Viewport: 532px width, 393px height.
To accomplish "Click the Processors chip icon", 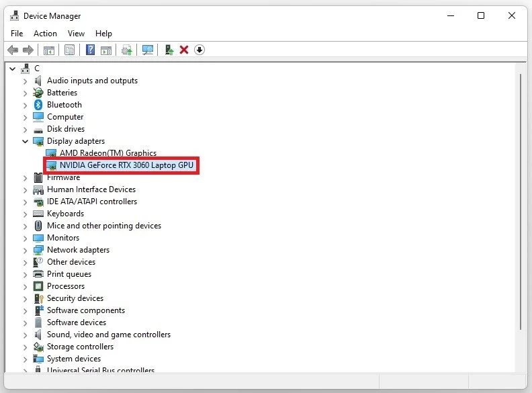I will pos(38,286).
